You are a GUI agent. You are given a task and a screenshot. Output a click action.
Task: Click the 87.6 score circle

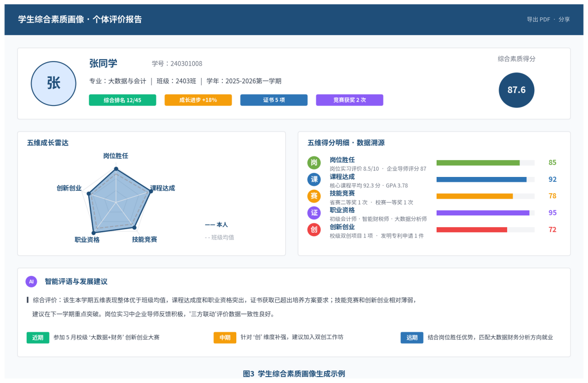[516, 90]
